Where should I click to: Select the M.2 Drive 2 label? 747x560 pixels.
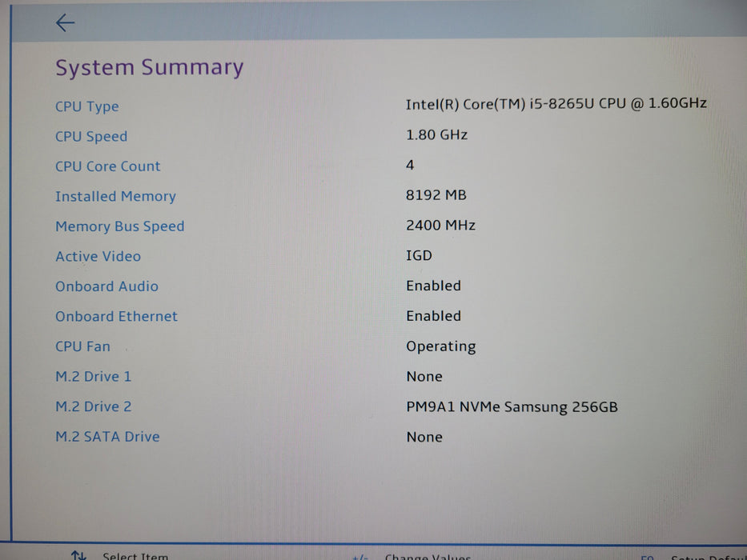click(x=93, y=406)
